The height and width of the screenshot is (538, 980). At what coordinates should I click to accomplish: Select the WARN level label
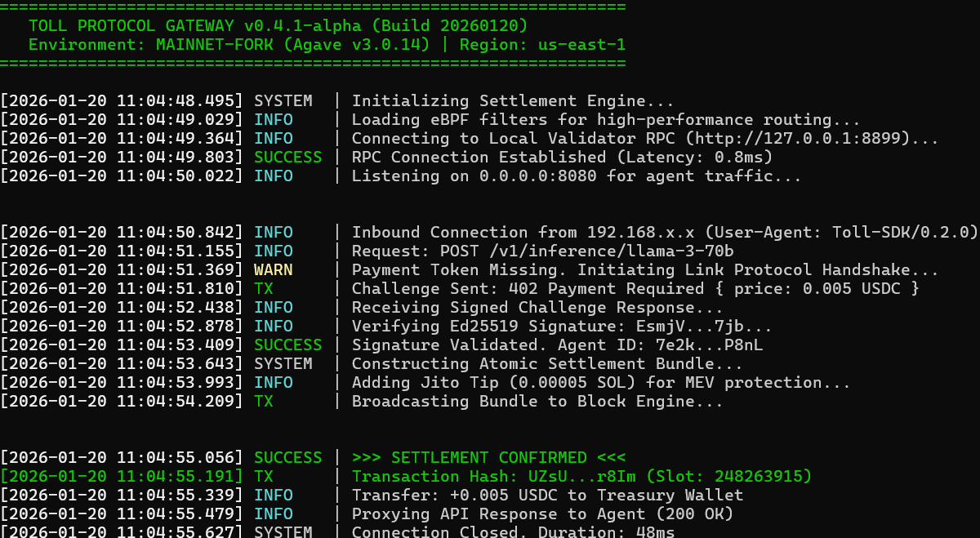click(274, 270)
